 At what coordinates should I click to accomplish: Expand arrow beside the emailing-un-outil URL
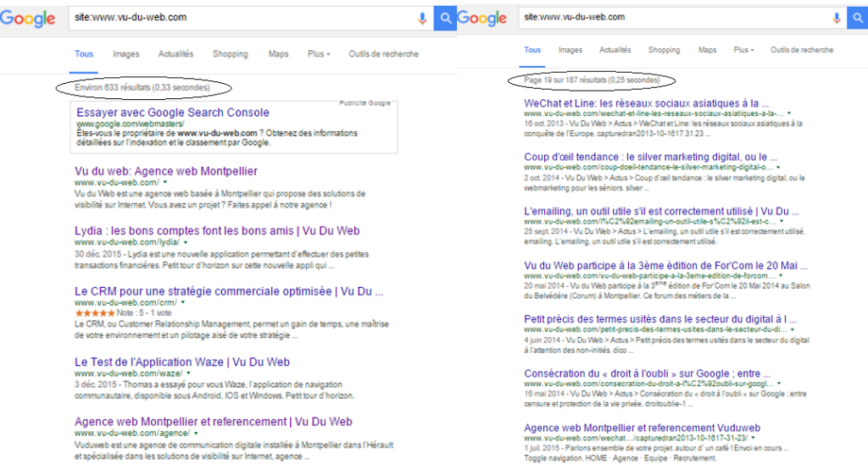click(782, 222)
